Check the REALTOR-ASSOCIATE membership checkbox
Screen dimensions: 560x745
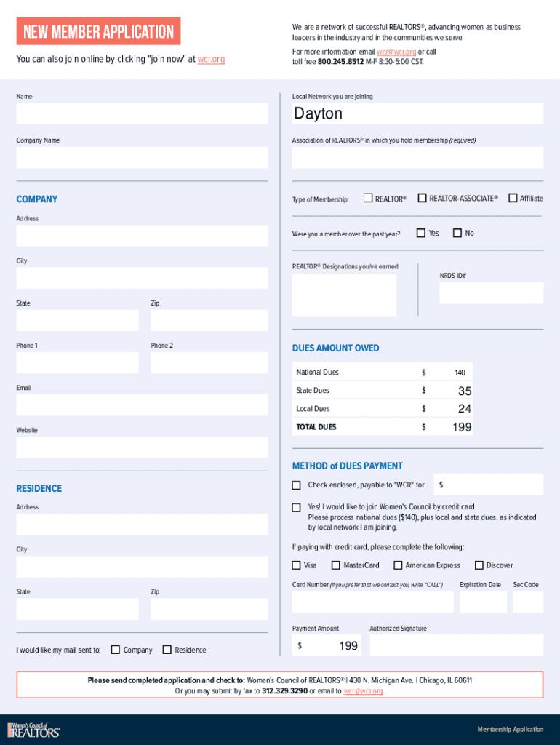click(x=422, y=198)
